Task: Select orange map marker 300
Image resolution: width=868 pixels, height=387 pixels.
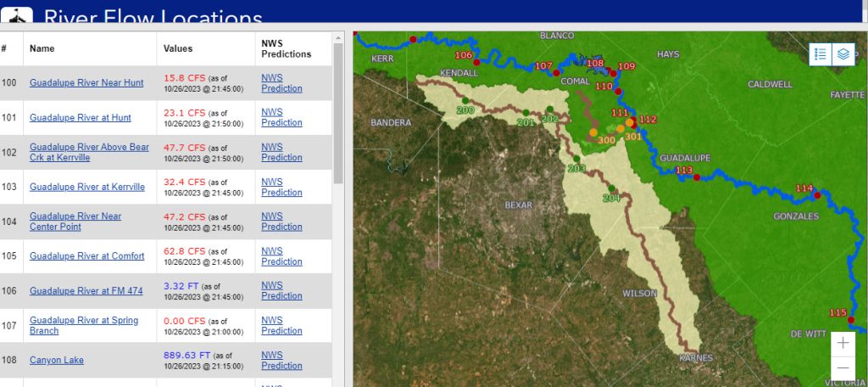Action: click(x=593, y=132)
